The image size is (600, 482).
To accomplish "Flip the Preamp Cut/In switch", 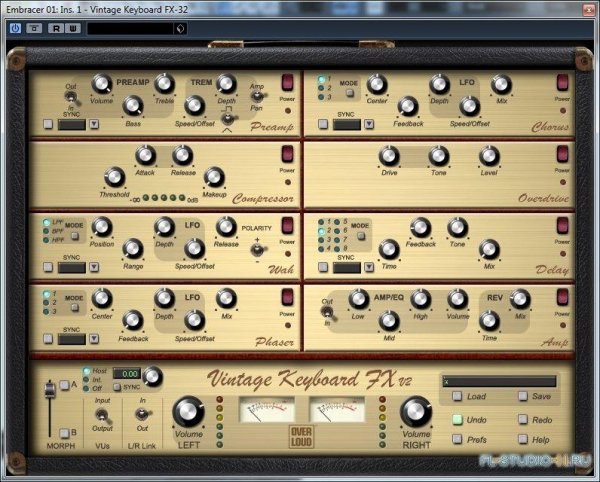I will [72, 98].
